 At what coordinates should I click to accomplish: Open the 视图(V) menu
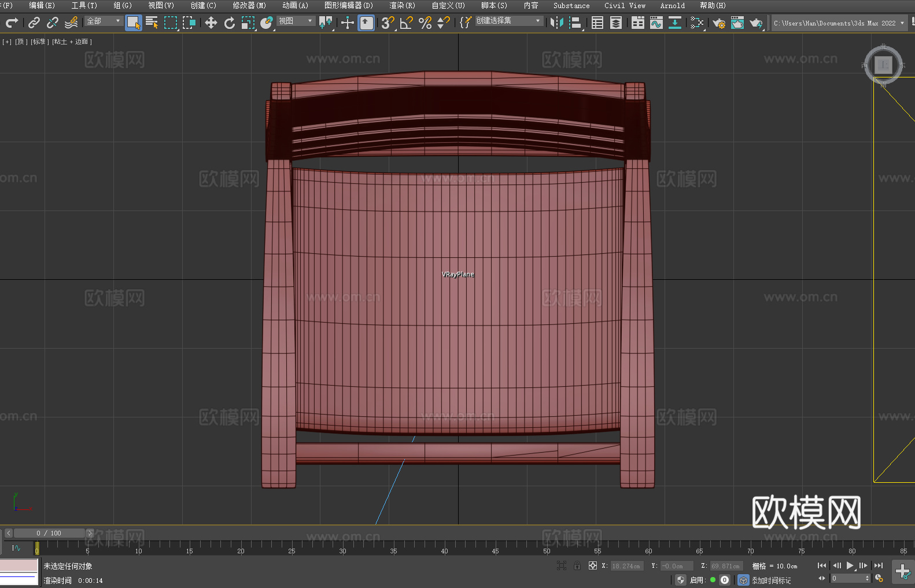161,5
